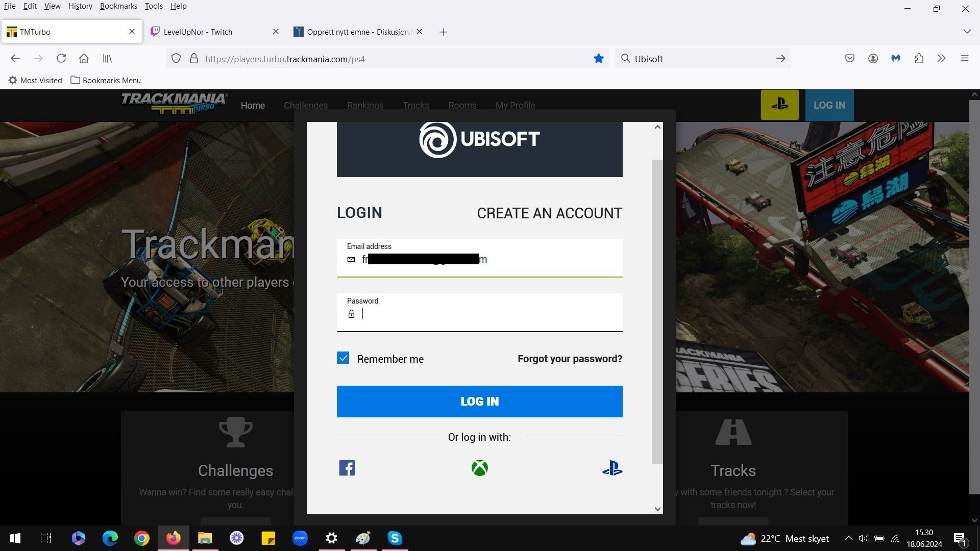The width and height of the screenshot is (980, 551).
Task: Open the Firefox account icon
Action: pyautogui.click(x=873, y=59)
